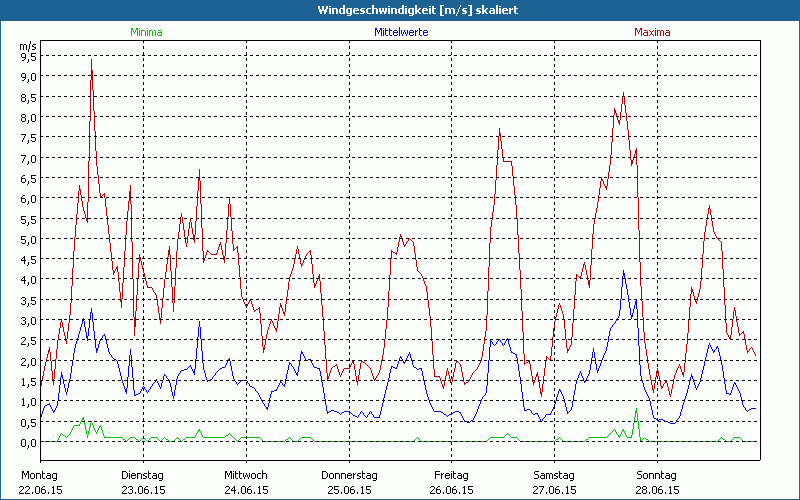This screenshot has width=800, height=500.
Task: Click the '7,5' y-axis value
Action: (29, 138)
